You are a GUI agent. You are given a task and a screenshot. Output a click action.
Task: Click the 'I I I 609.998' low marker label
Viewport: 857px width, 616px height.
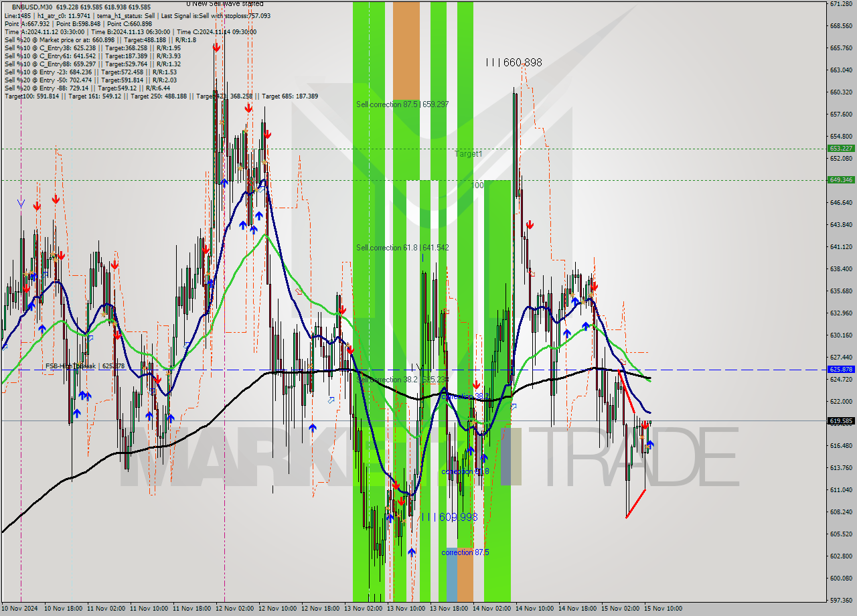point(450,517)
